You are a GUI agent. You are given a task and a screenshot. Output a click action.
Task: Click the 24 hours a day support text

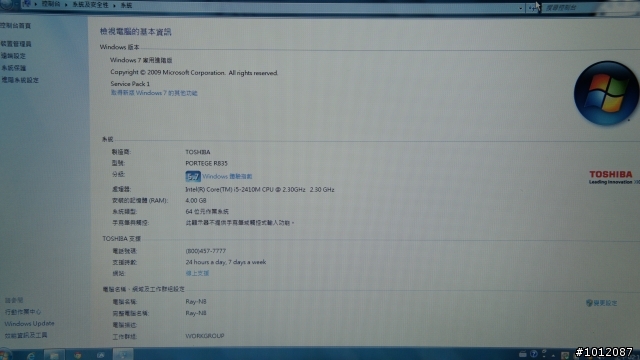226,262
